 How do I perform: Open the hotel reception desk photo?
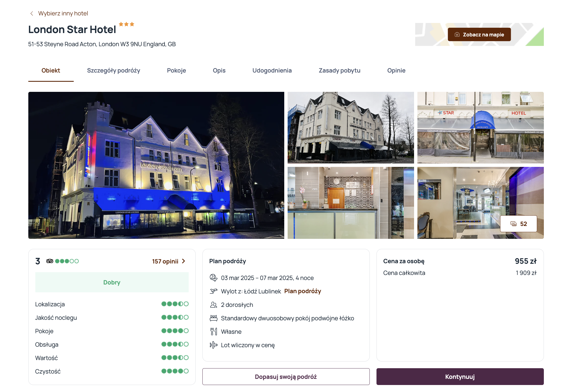coord(351,203)
